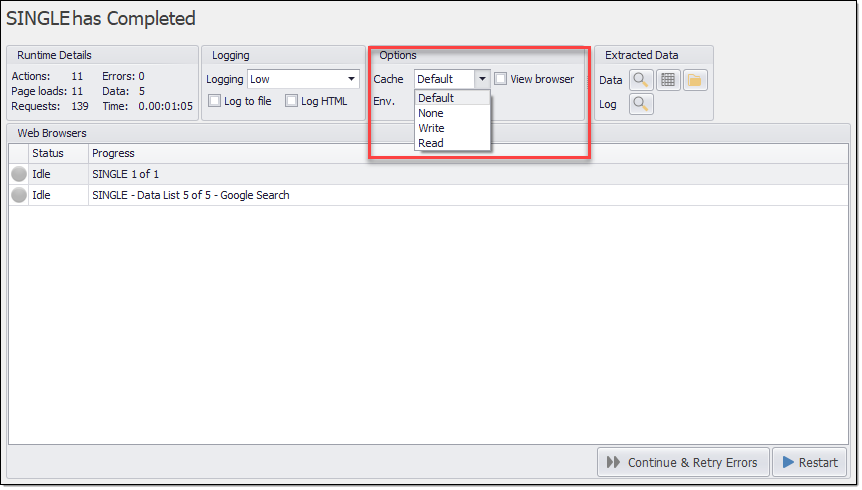
Task: Click status circle icon of Google Search row
Action: pyautogui.click(x=19, y=196)
